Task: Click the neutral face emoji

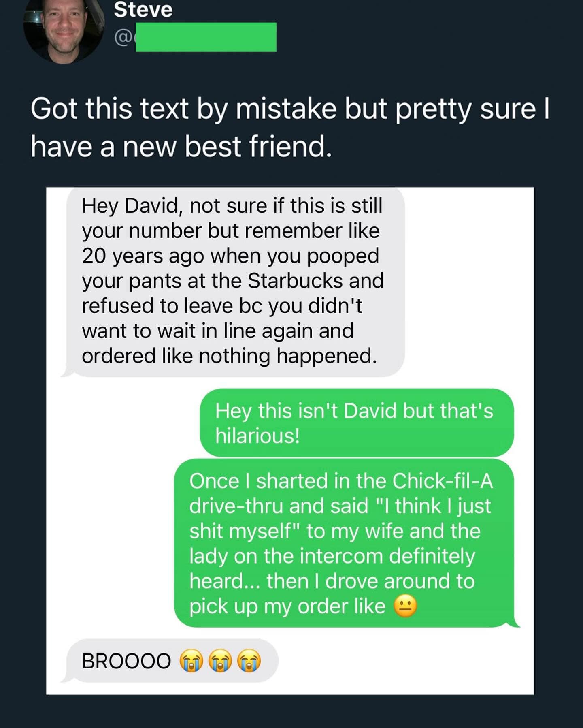Action: [x=405, y=606]
